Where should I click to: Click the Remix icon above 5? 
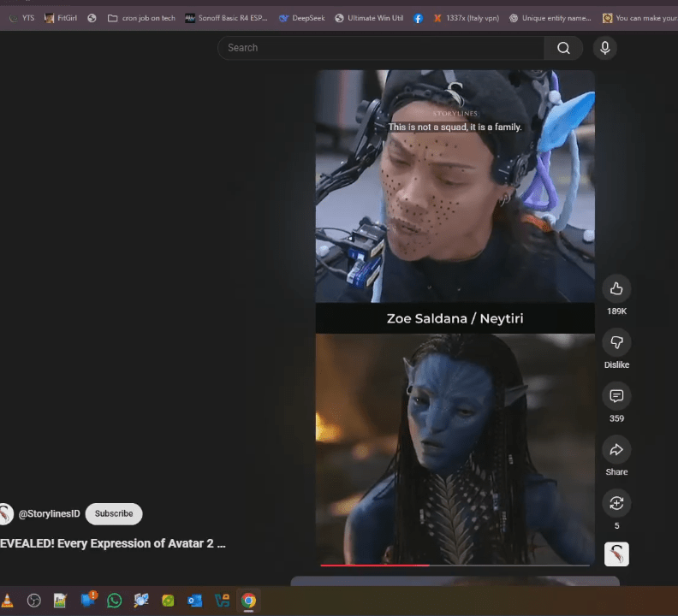[x=616, y=503]
